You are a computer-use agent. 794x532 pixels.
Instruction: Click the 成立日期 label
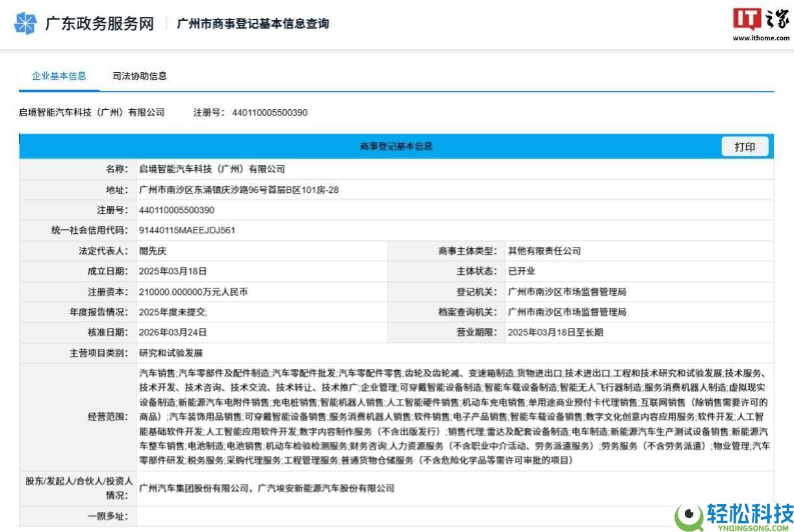point(108,271)
